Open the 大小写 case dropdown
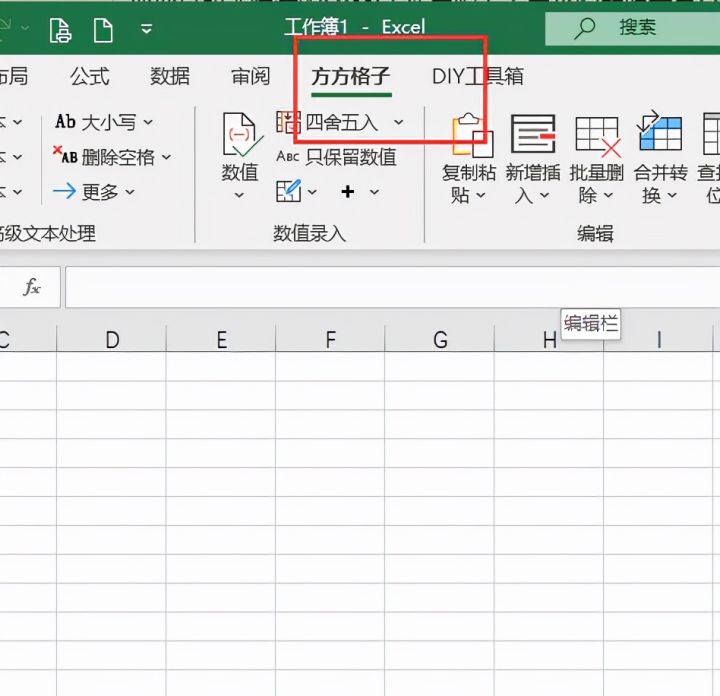The image size is (720, 696). click(x=148, y=123)
